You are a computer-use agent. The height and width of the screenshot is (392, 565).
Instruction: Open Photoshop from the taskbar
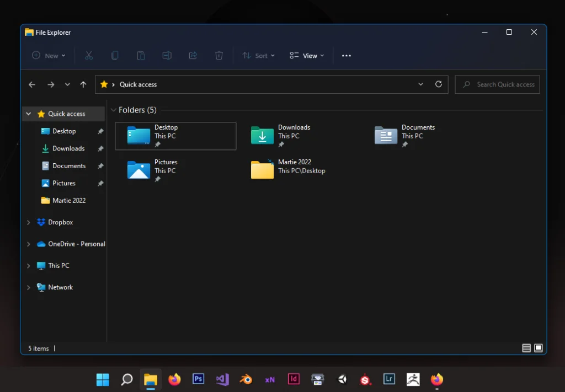pos(199,379)
